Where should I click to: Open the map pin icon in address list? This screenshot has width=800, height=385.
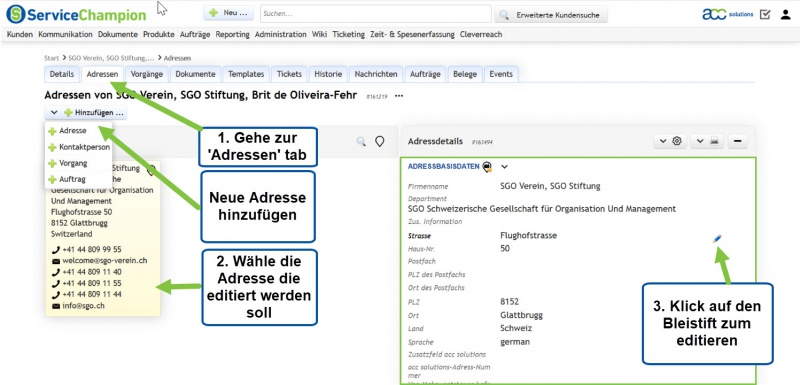point(380,141)
